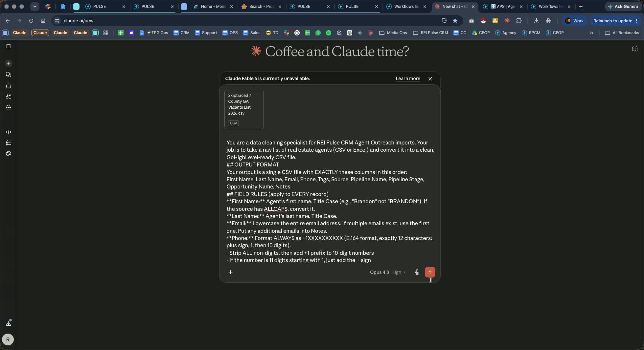Open the Skiptraced 7 County GA CSV attachment
The height and width of the screenshot is (350, 644).
[244, 109]
